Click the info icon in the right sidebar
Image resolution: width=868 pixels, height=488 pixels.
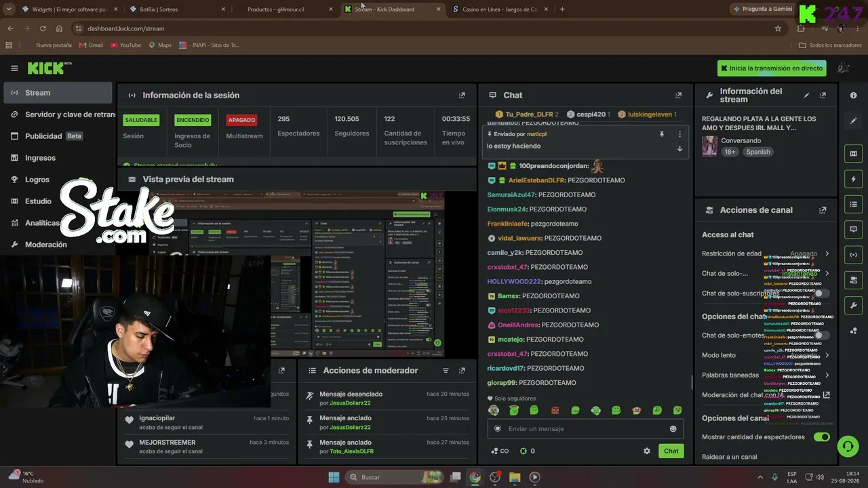[853, 96]
